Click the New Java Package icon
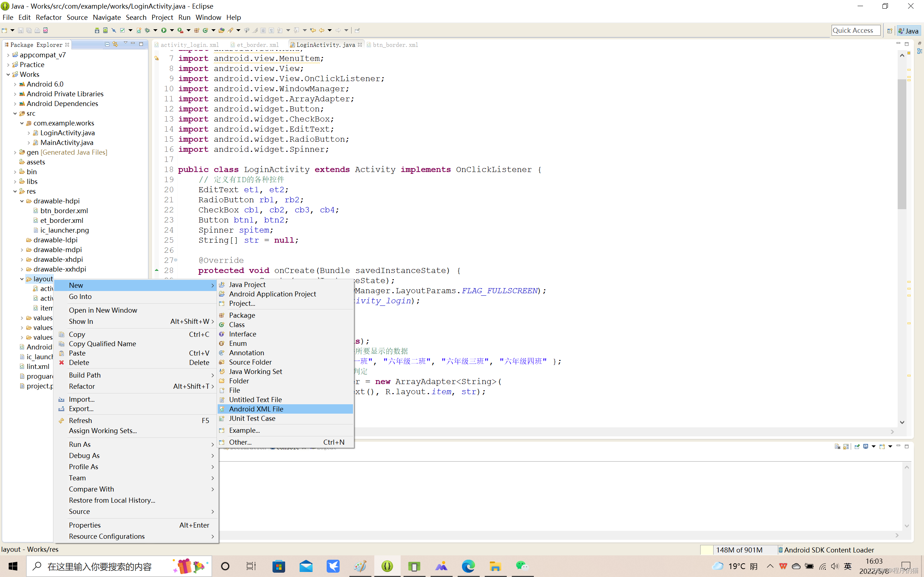This screenshot has height=577, width=924. coord(197,30)
